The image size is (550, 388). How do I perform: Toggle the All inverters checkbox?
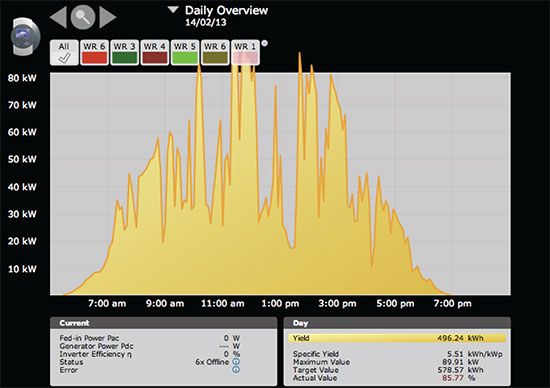[64, 53]
